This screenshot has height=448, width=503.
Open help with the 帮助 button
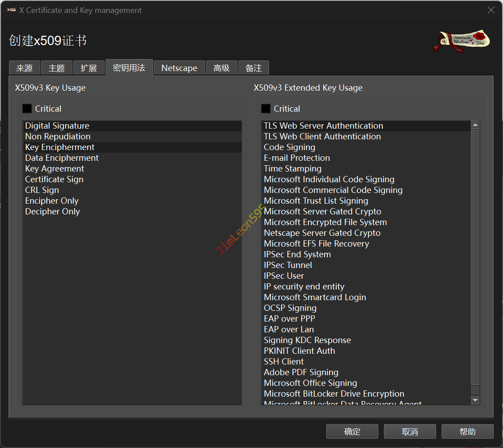(x=467, y=431)
